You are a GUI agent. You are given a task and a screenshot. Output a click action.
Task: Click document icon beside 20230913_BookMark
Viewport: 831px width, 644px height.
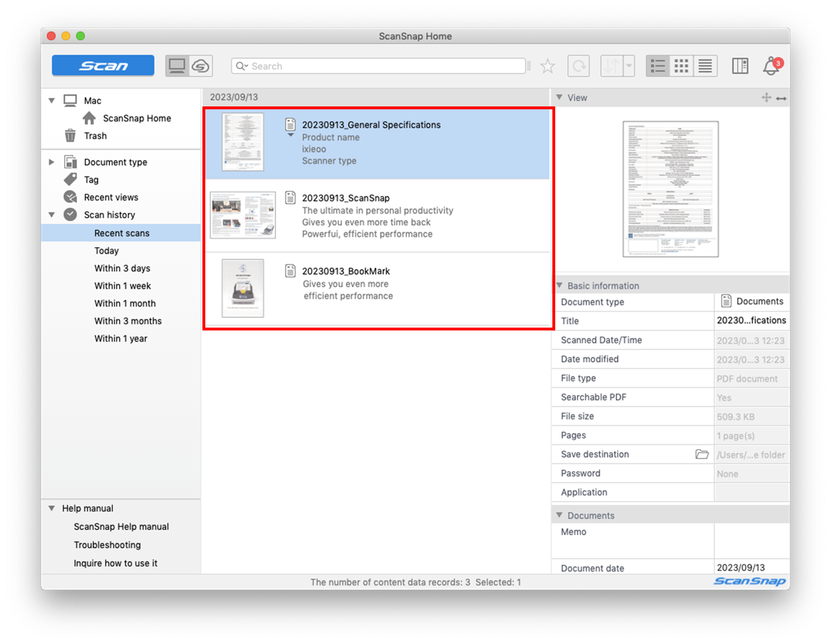(290, 271)
